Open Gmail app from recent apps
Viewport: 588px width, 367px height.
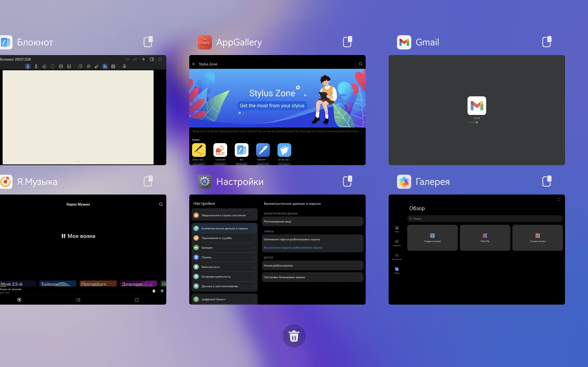[x=477, y=110]
